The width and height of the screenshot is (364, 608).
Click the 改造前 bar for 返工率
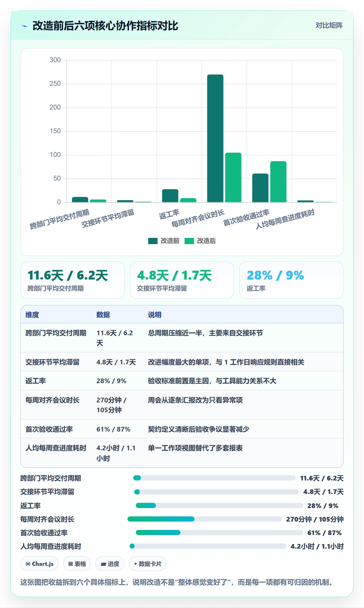pos(170,195)
